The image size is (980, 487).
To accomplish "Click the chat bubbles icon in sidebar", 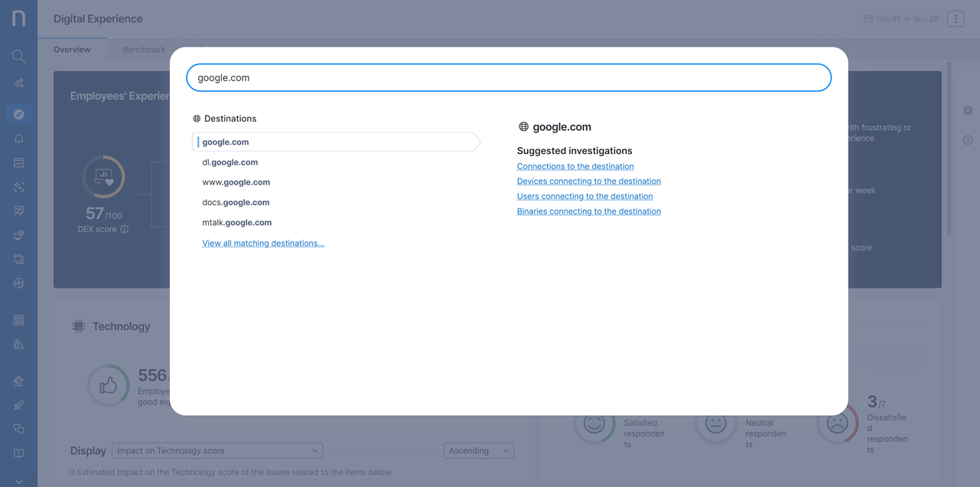I will (x=18, y=430).
